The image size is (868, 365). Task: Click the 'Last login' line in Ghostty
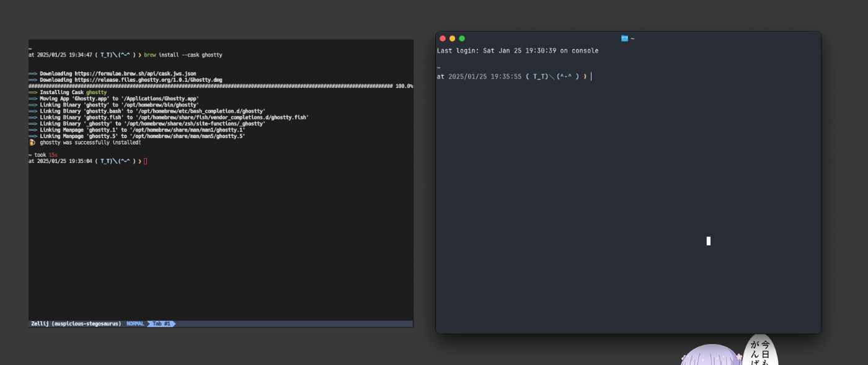(518, 51)
